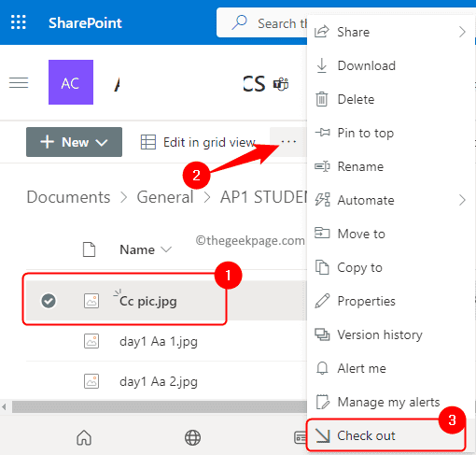Uncheck the selected Cc pic.jpg checkmark
Screen dimensions: 476x455
tap(49, 301)
